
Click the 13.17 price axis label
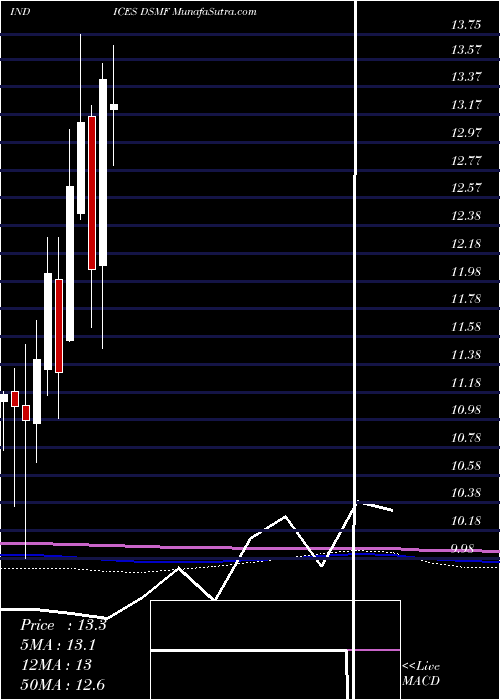click(466, 105)
